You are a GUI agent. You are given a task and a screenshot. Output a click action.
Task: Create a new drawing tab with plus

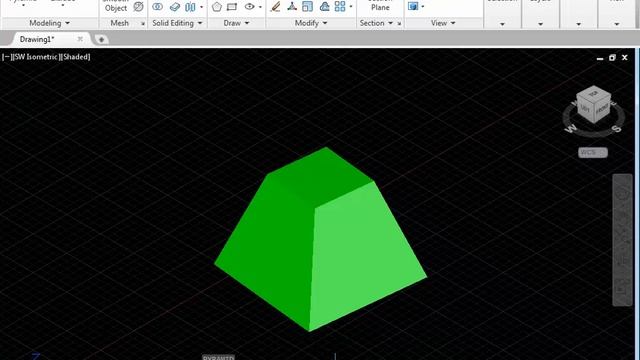click(101, 40)
